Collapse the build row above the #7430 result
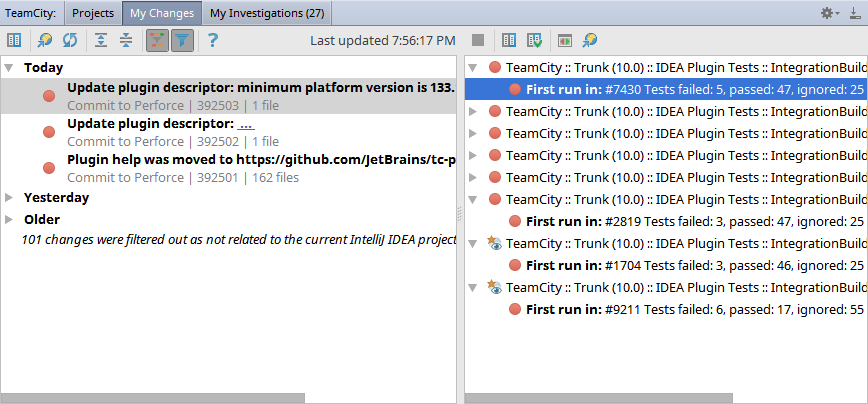 (472, 68)
